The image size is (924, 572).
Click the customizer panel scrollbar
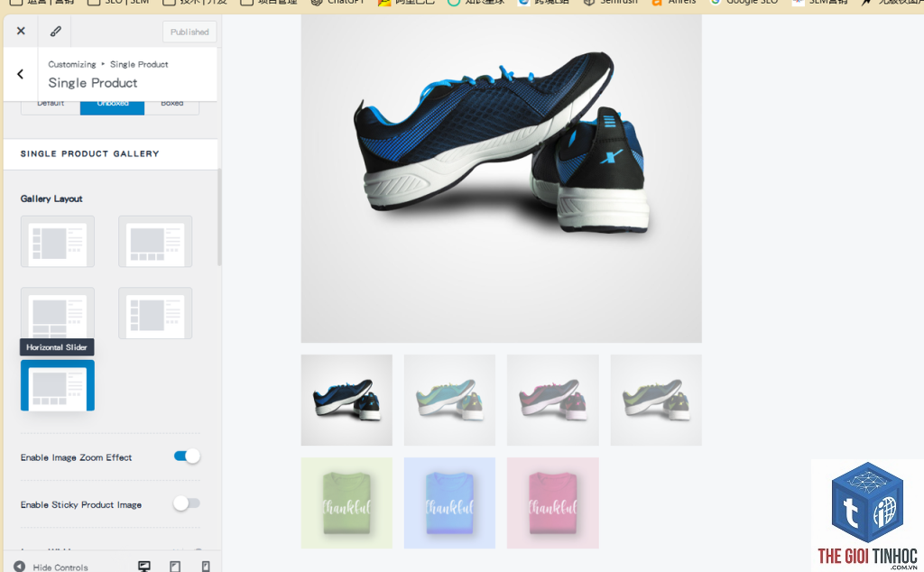click(219, 217)
